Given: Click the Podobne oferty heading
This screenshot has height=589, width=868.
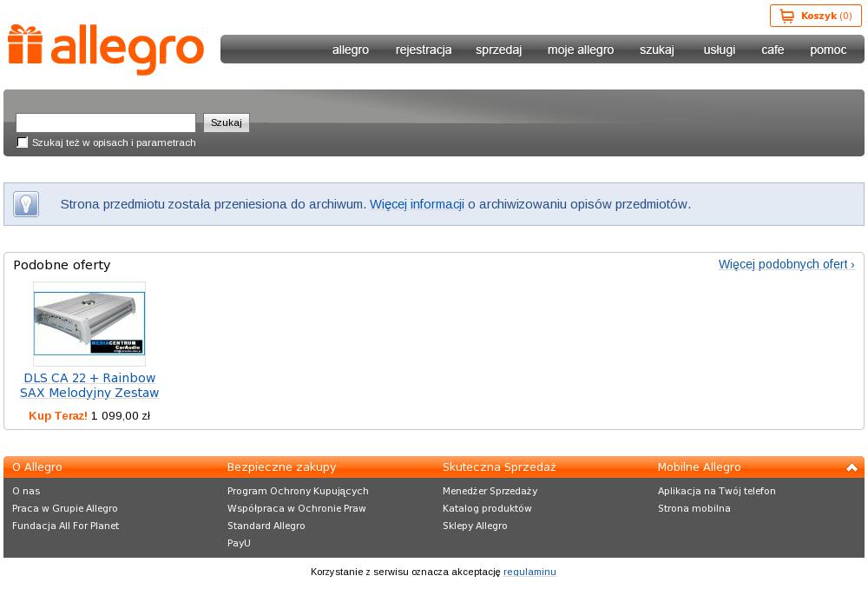Looking at the screenshot, I should coord(62,265).
